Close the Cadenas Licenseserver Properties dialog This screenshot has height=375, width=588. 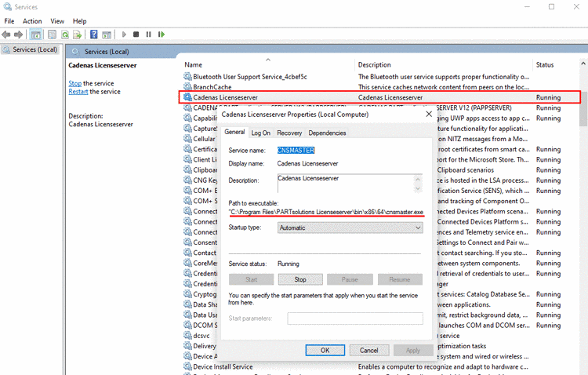click(429, 114)
